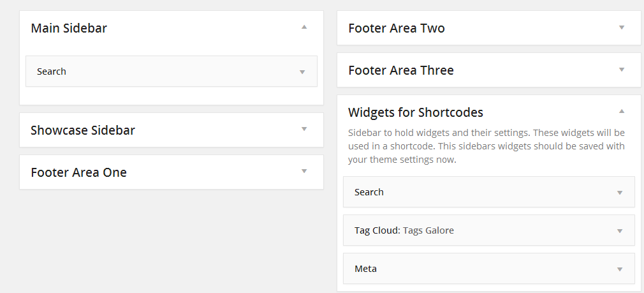Expand the Search widget arrow in Main Sidebar
The height and width of the screenshot is (293, 644).
[x=302, y=72]
